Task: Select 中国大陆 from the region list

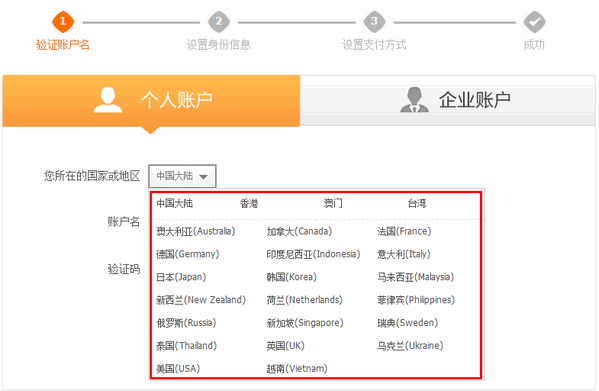Action: pyautogui.click(x=175, y=203)
